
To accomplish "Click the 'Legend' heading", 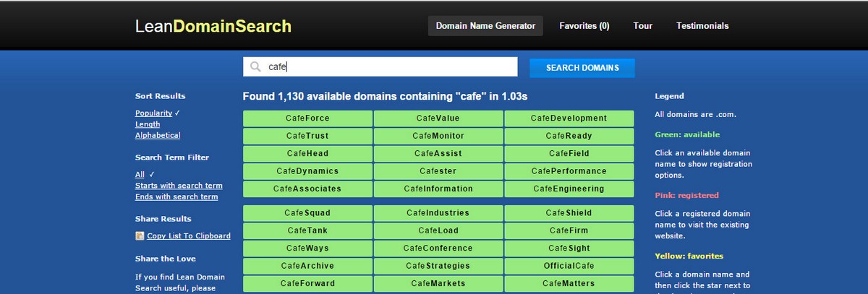I will (x=669, y=95).
